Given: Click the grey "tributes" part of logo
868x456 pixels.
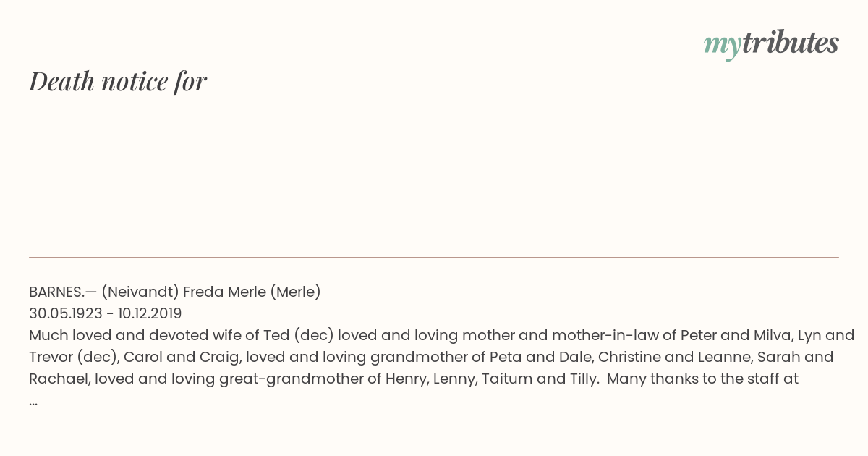Looking at the screenshot, I should pyautogui.click(x=790, y=43).
